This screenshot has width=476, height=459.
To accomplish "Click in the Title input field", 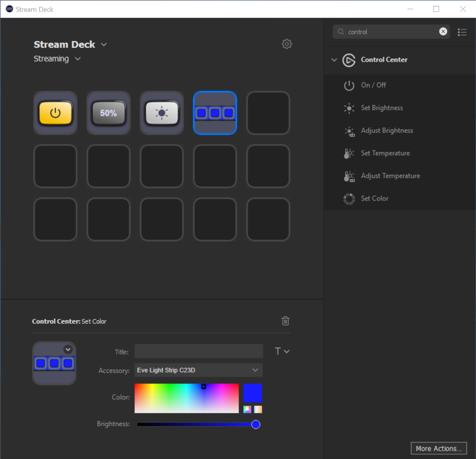I will coord(198,351).
